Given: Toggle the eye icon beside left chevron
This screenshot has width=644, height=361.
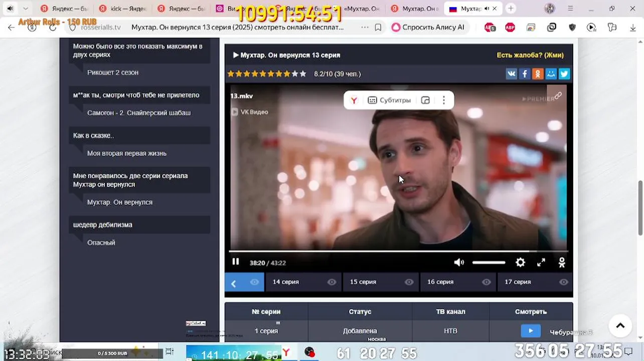Looking at the screenshot, I should (x=254, y=282).
